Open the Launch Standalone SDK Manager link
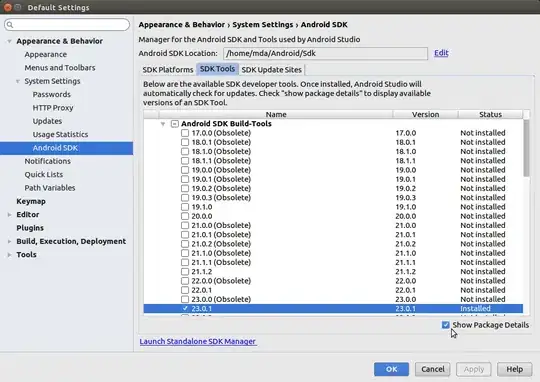Screen dimensions: 540x382 pos(198,341)
